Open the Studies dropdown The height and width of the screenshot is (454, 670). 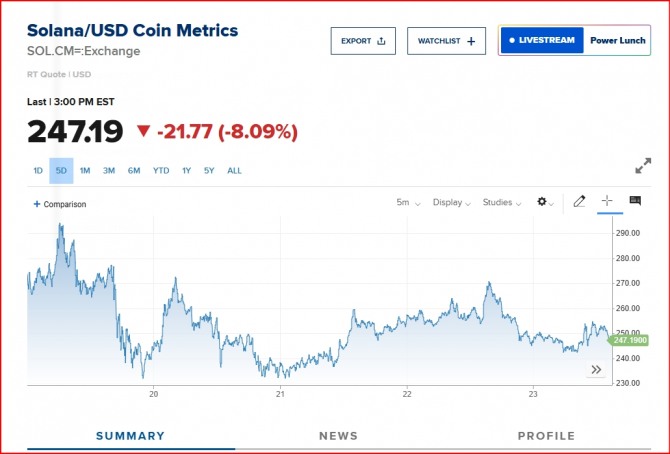[502, 202]
